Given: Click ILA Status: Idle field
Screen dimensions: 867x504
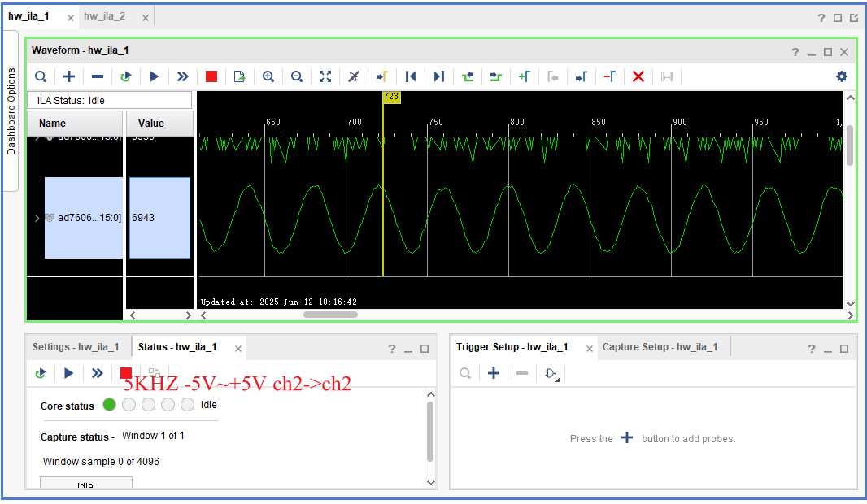Looking at the screenshot, I should pyautogui.click(x=110, y=100).
